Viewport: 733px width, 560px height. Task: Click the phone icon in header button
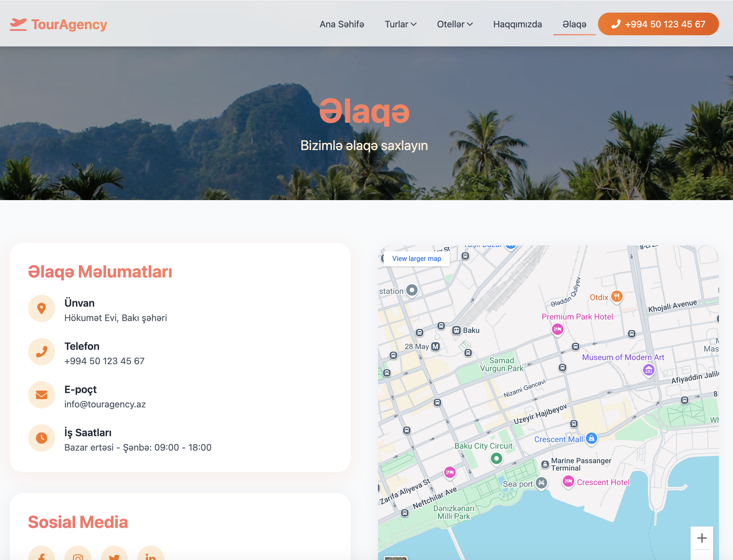click(x=616, y=24)
